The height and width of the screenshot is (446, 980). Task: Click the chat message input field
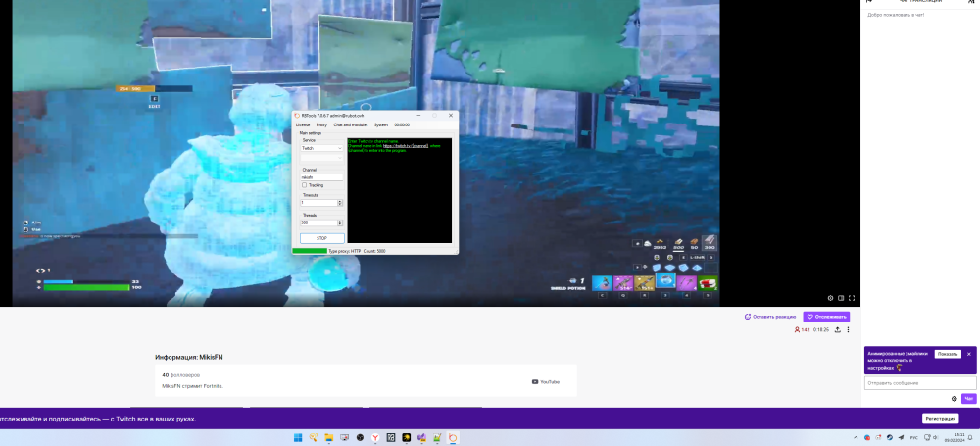click(919, 383)
